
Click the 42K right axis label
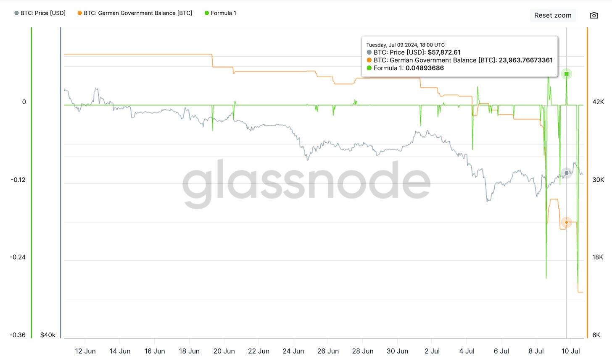point(598,102)
